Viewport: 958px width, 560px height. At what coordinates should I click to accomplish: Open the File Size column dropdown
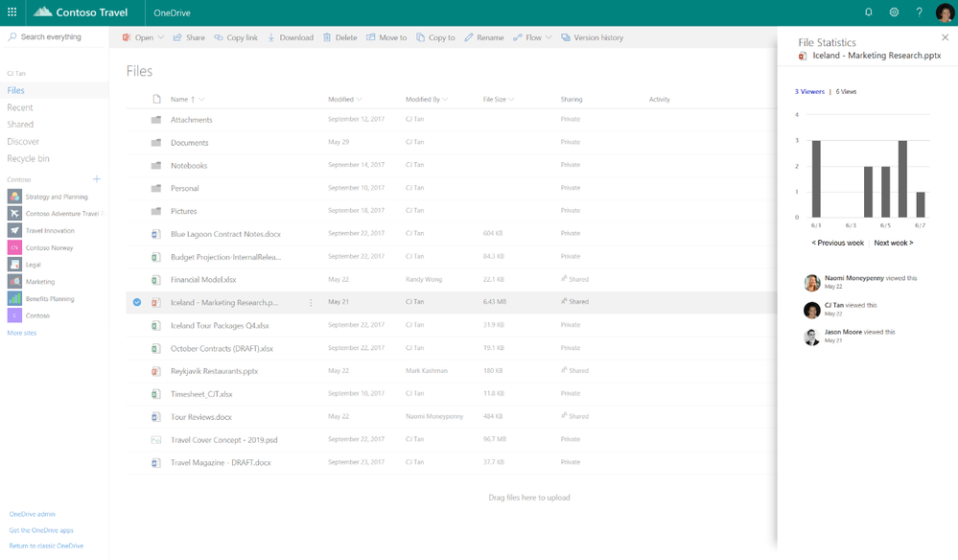click(511, 99)
